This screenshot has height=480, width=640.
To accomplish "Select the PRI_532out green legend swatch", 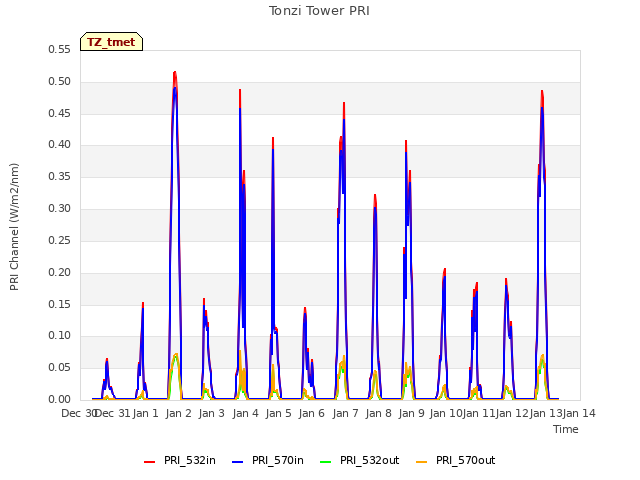I will click(x=326, y=461).
